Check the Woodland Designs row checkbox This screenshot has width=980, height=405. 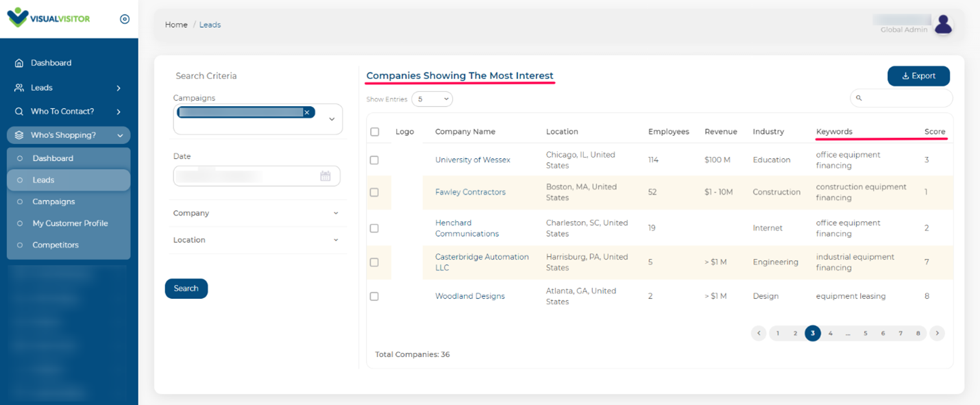click(374, 296)
